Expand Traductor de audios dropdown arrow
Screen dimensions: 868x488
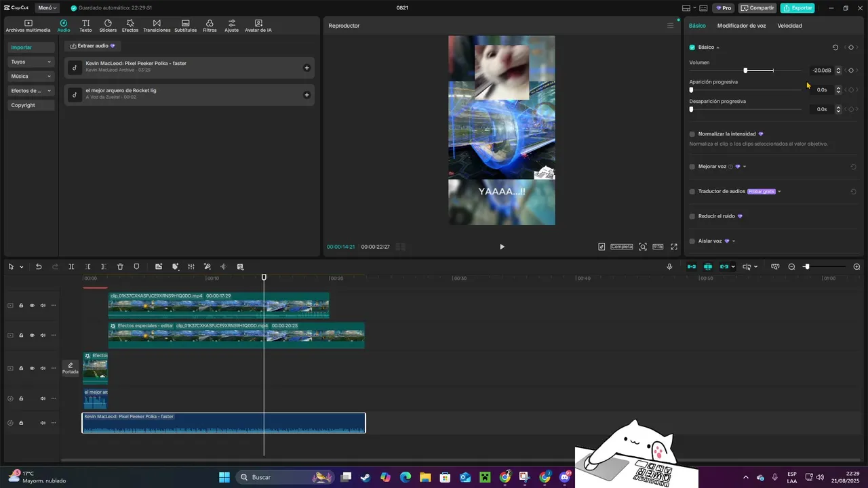[779, 192]
